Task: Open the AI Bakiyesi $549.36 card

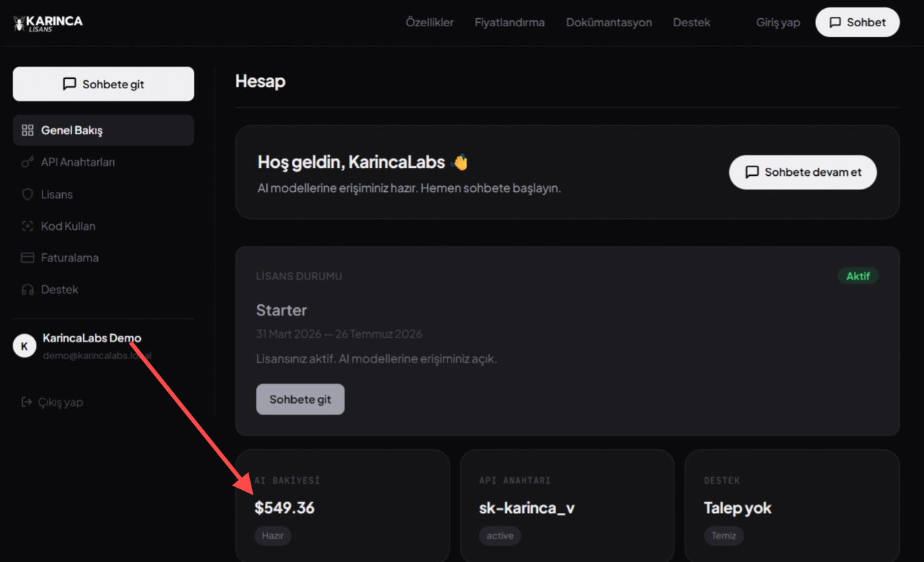Action: [342, 507]
